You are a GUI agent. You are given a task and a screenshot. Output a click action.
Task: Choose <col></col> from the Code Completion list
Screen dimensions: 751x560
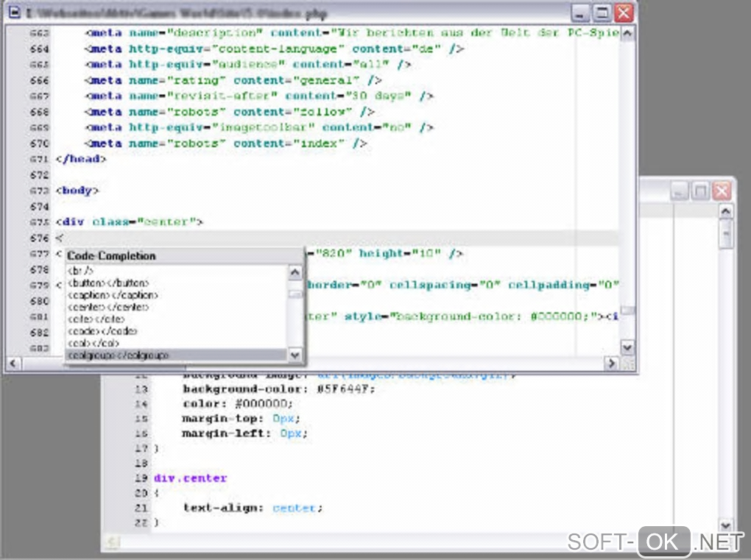pyautogui.click(x=94, y=343)
